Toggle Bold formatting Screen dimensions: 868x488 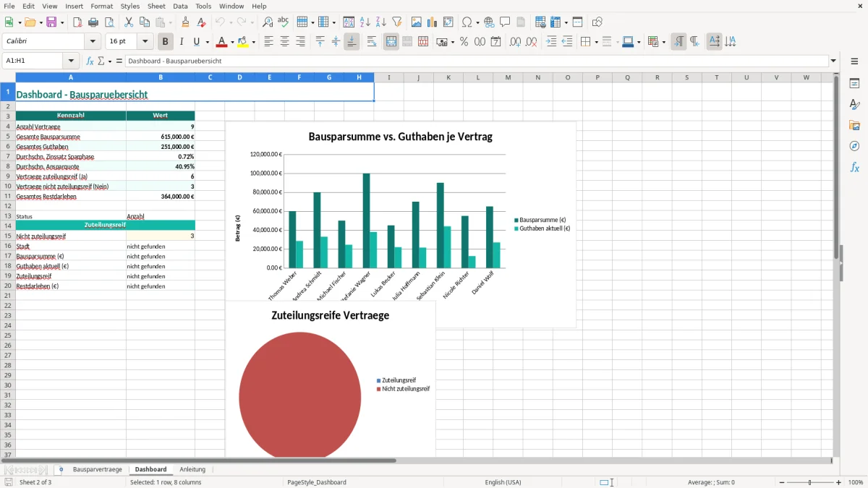point(166,42)
